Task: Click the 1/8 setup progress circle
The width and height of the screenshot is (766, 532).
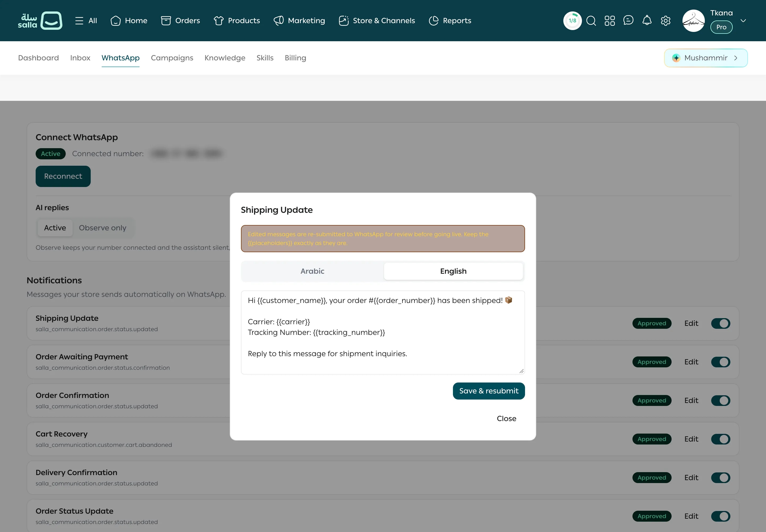Action: coord(572,21)
